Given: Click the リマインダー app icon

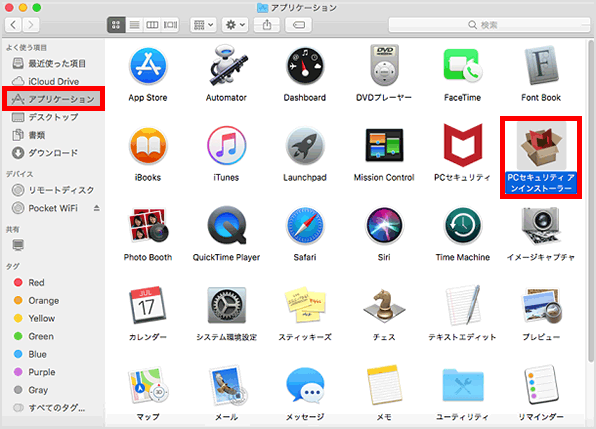Looking at the screenshot, I should (x=541, y=385).
